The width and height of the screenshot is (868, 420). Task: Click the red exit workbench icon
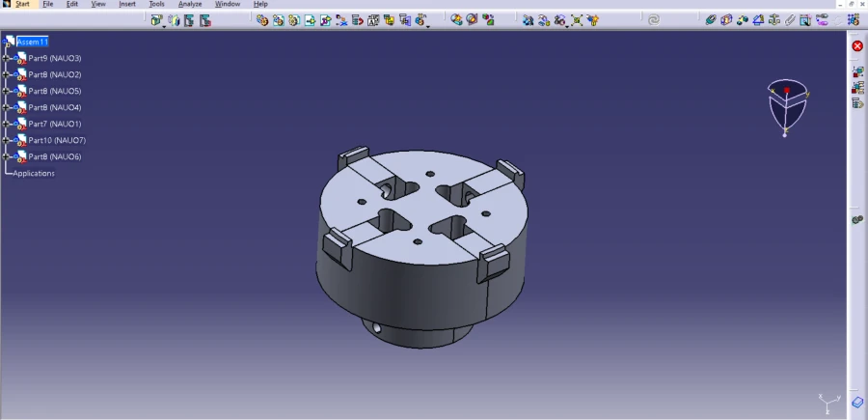tap(857, 46)
